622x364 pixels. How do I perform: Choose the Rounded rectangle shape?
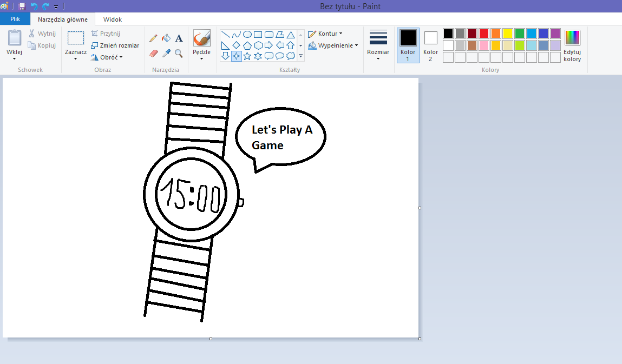tap(269, 35)
